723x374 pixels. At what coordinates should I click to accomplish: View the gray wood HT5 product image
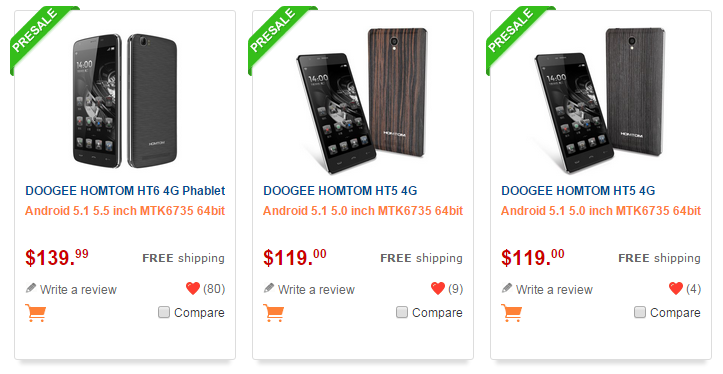[x=601, y=101]
